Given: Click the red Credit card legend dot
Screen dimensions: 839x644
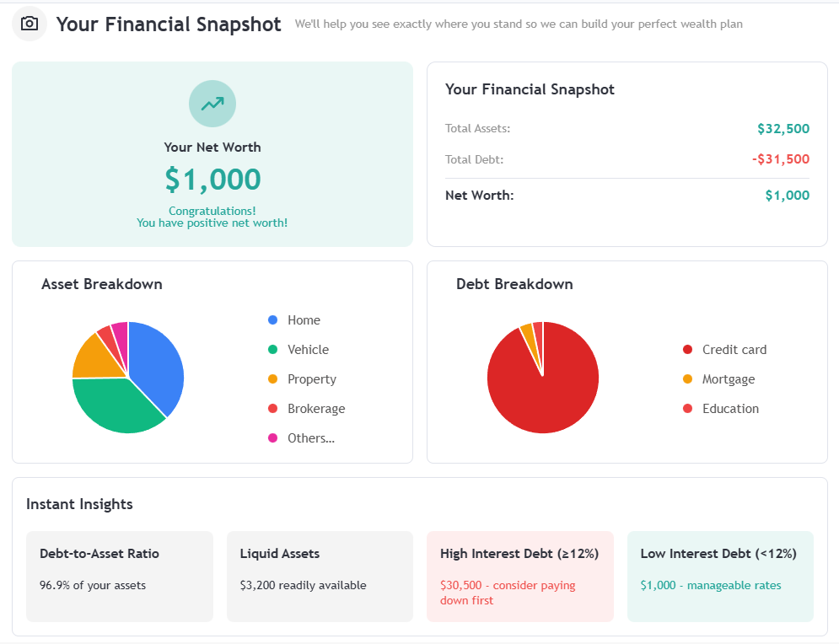Looking at the screenshot, I should [x=687, y=350].
